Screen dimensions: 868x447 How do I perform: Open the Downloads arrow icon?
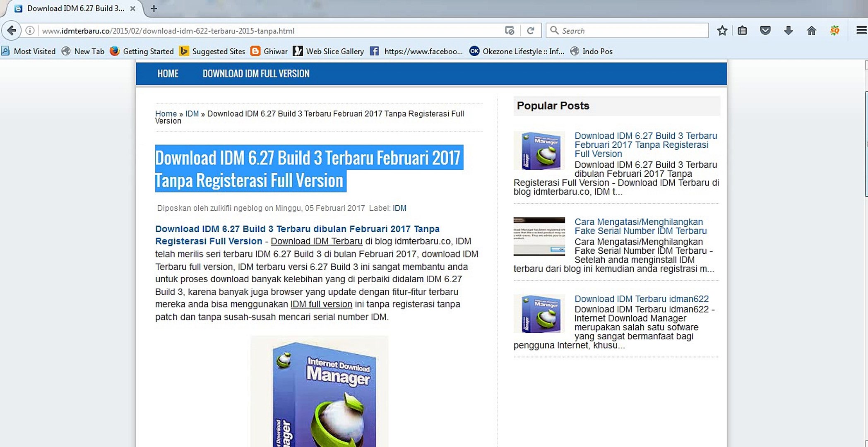(x=788, y=31)
